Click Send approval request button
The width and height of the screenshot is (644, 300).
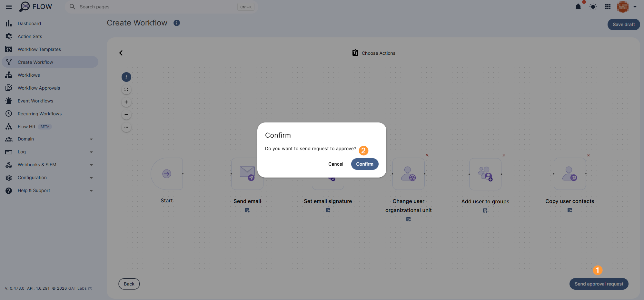[599, 284]
